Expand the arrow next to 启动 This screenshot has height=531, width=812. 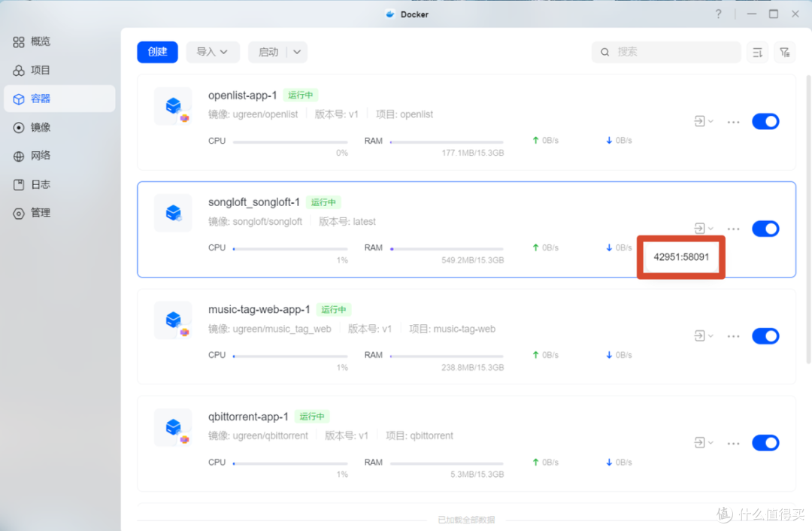pos(297,52)
